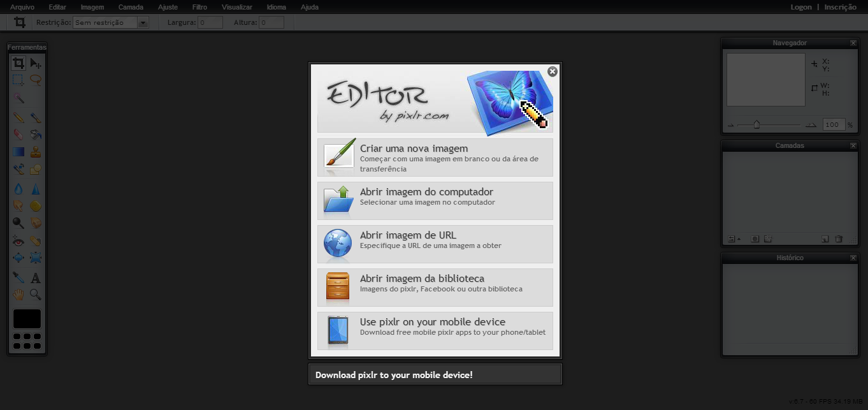Select the Magic Wand tool

(18, 99)
